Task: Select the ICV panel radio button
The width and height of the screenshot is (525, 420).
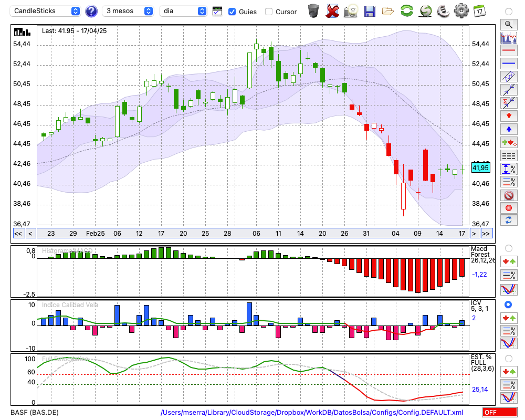Action: coord(508,304)
